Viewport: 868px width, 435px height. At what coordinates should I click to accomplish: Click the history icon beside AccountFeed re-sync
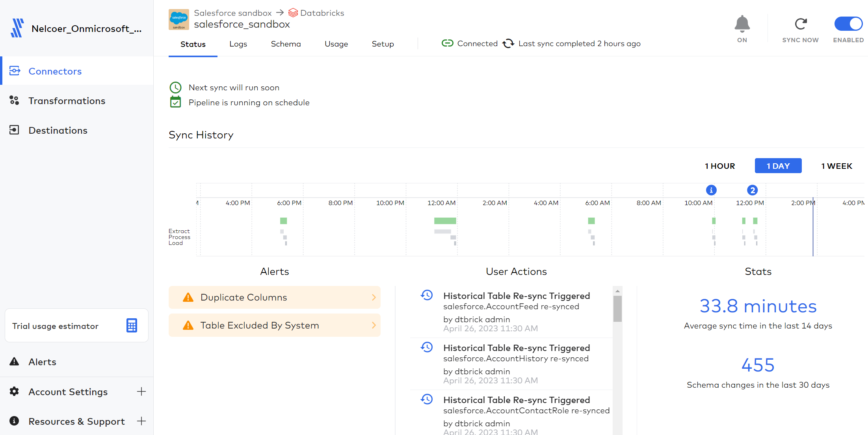(x=427, y=295)
